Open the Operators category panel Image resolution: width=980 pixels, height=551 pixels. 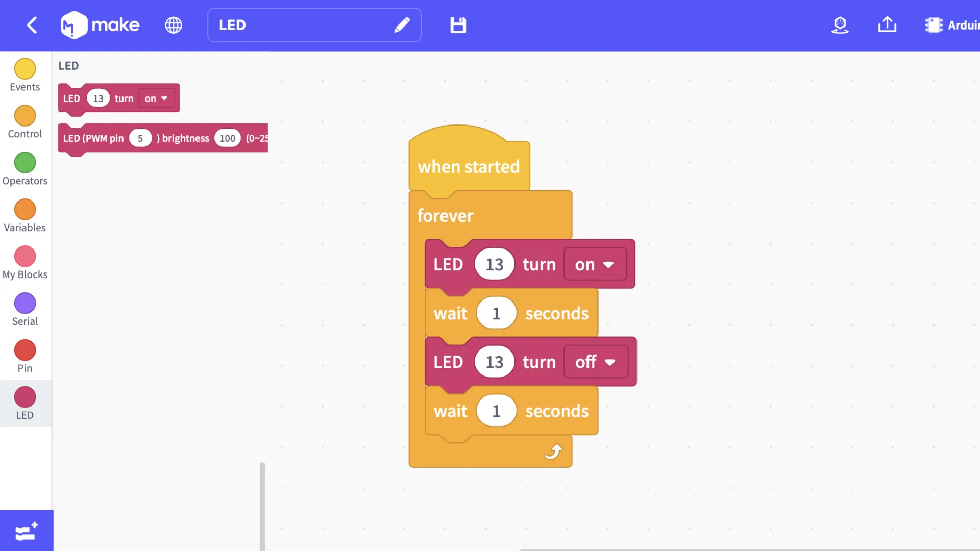pos(25,169)
